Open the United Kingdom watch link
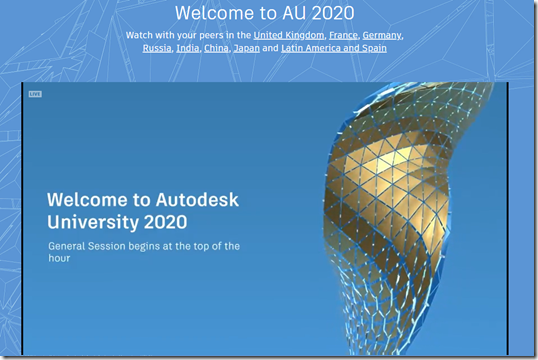Image resolution: width=538 pixels, height=360 pixels. tap(289, 35)
